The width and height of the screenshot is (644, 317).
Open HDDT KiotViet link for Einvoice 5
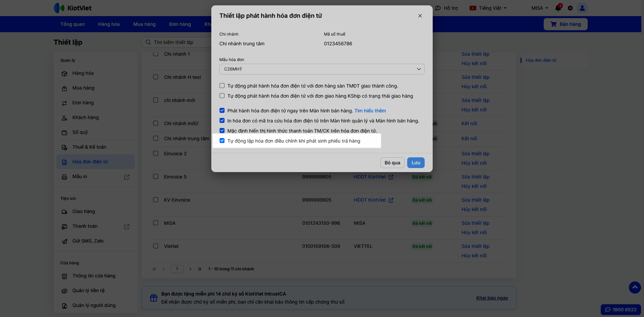coord(373,177)
